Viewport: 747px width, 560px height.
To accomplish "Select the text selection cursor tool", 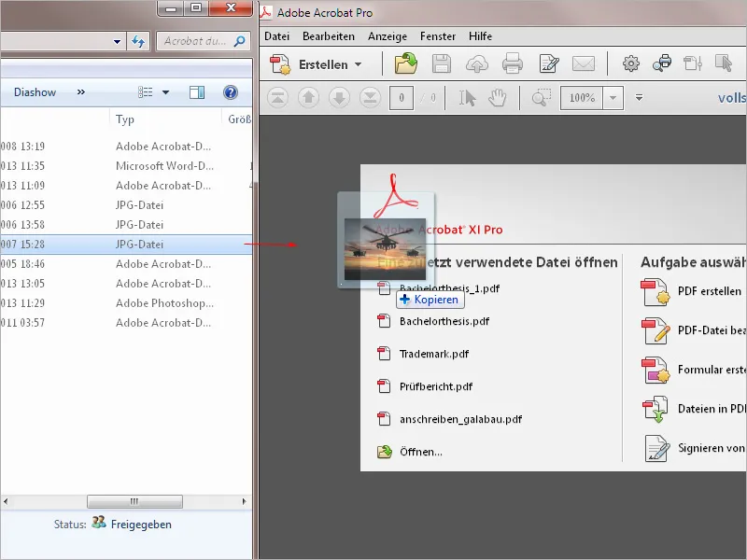I will coord(468,98).
